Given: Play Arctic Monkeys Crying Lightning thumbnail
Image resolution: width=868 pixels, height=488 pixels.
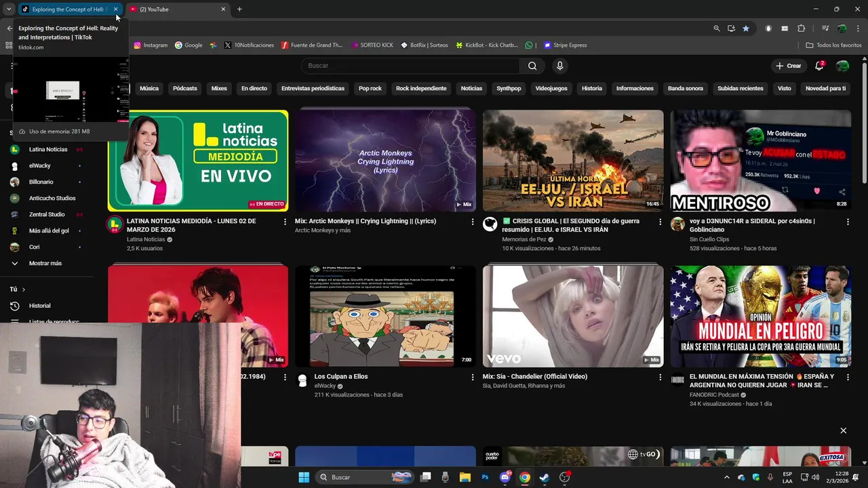Looking at the screenshot, I should pos(385,161).
